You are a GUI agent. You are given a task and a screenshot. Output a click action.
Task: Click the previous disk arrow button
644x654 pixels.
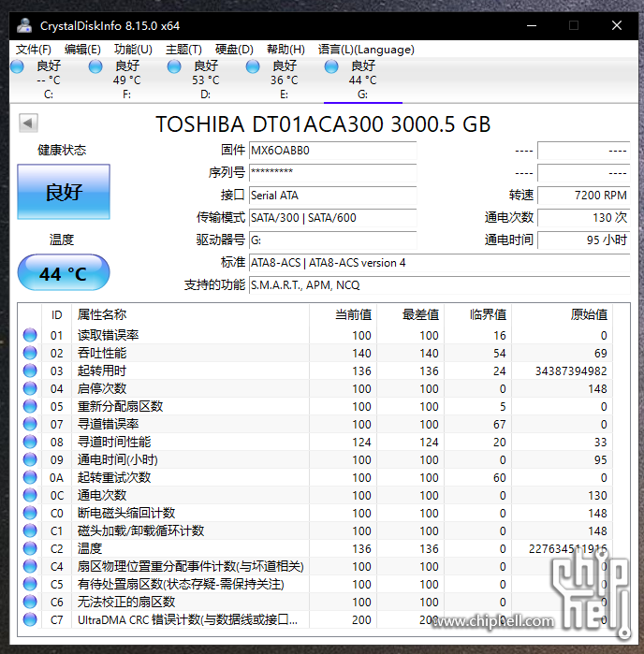coord(28,124)
